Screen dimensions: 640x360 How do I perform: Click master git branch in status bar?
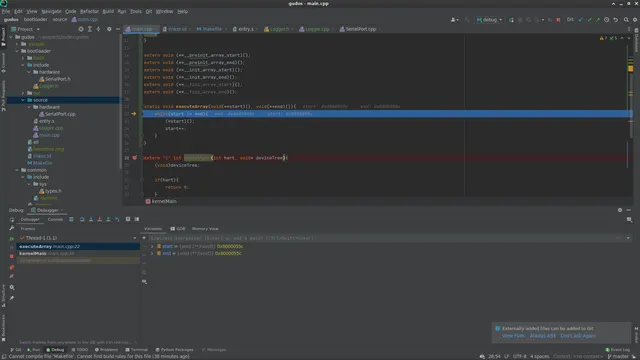pyautogui.click(x=618, y=356)
